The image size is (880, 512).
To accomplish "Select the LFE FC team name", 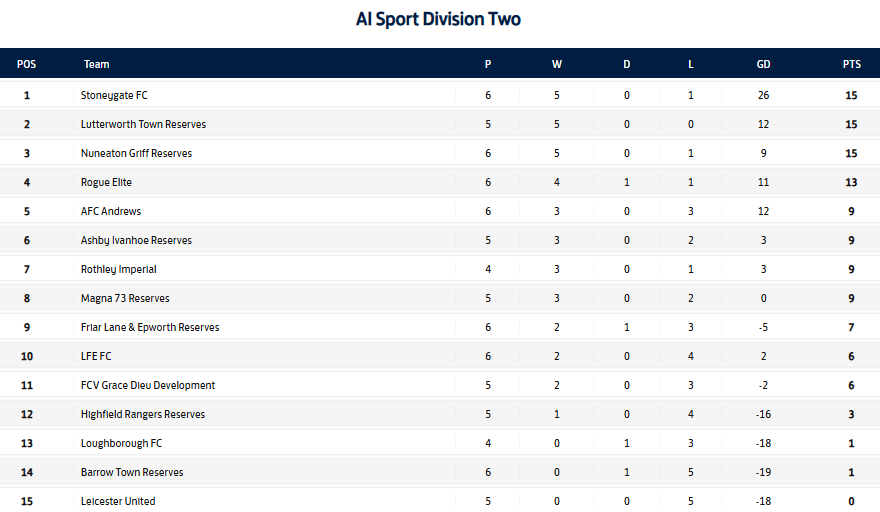I will pos(96,356).
